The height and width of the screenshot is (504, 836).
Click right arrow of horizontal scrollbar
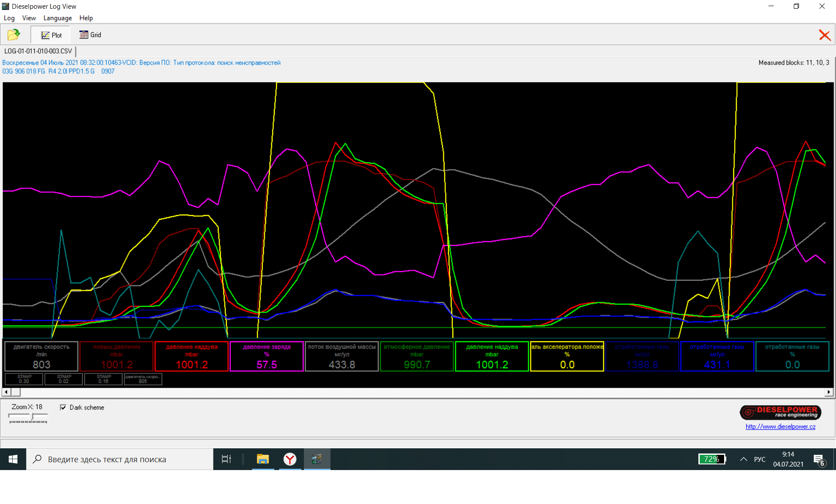click(829, 392)
